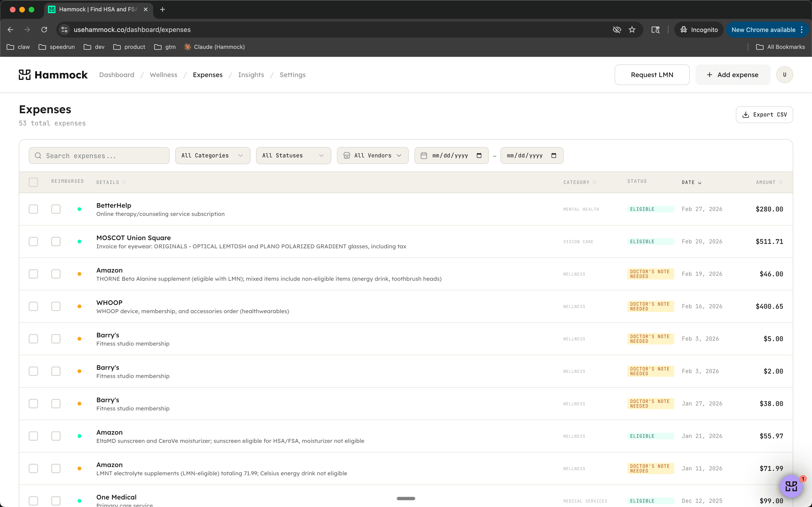Mark MOSCOT Union Square as reimbursed
Image resolution: width=812 pixels, height=507 pixels.
(x=56, y=242)
